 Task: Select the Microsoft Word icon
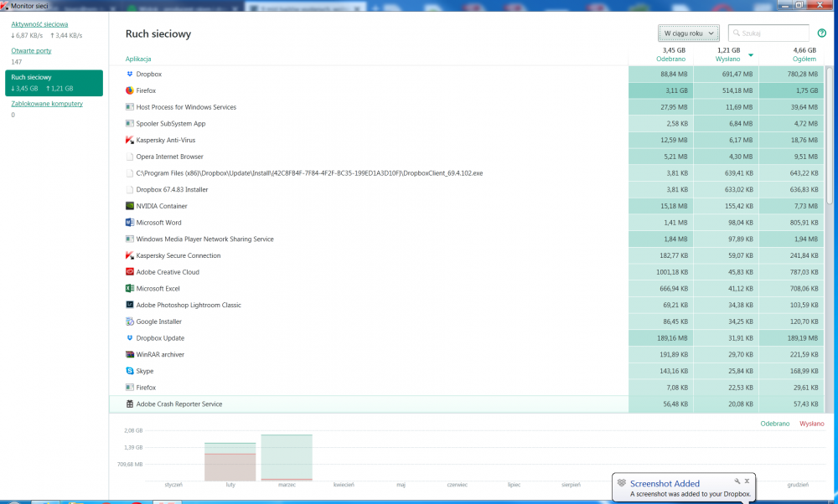(x=129, y=222)
